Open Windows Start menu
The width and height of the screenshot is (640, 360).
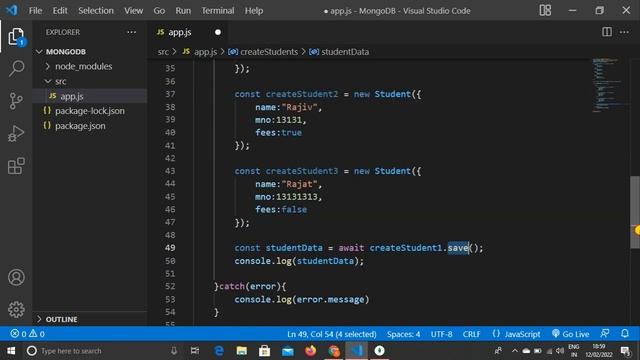pyautogui.click(x=11, y=351)
